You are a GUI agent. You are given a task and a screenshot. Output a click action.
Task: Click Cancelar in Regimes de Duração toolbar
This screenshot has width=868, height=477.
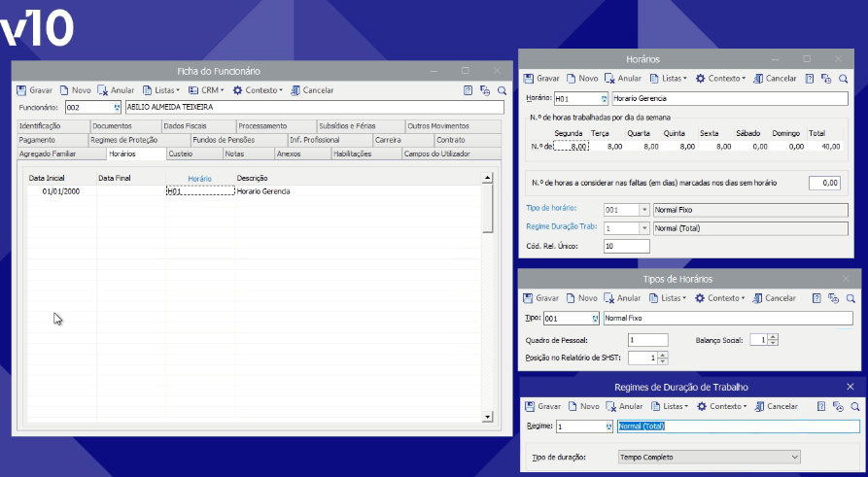coord(775,406)
